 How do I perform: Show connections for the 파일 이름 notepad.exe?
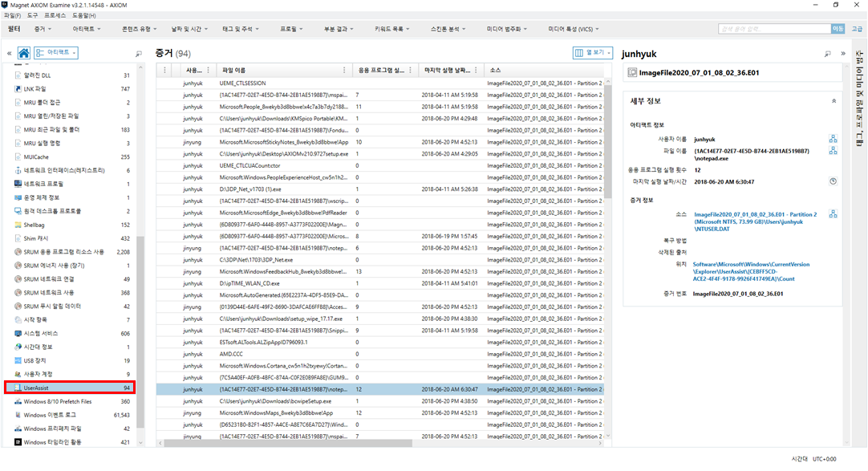[834, 151]
